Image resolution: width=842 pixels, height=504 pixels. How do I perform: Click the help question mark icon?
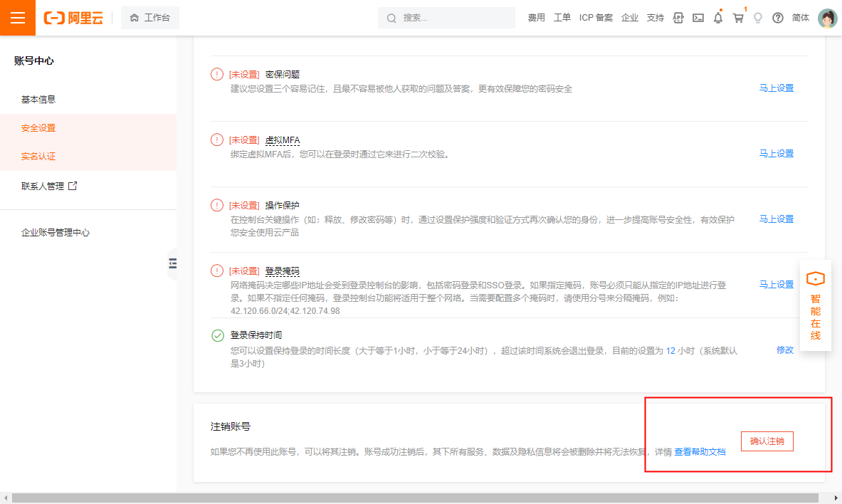[x=777, y=18]
